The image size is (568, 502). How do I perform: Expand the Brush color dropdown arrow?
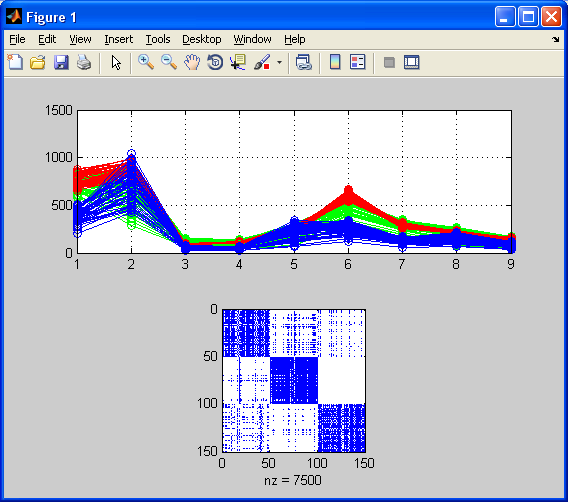tap(279, 62)
